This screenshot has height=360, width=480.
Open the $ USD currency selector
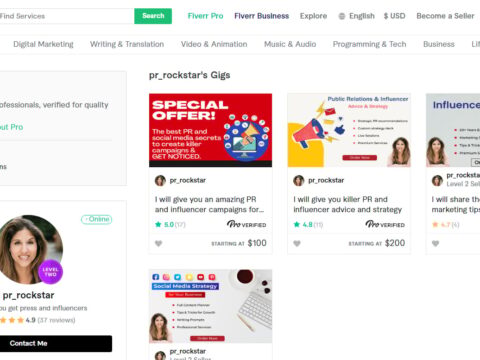[x=394, y=16]
